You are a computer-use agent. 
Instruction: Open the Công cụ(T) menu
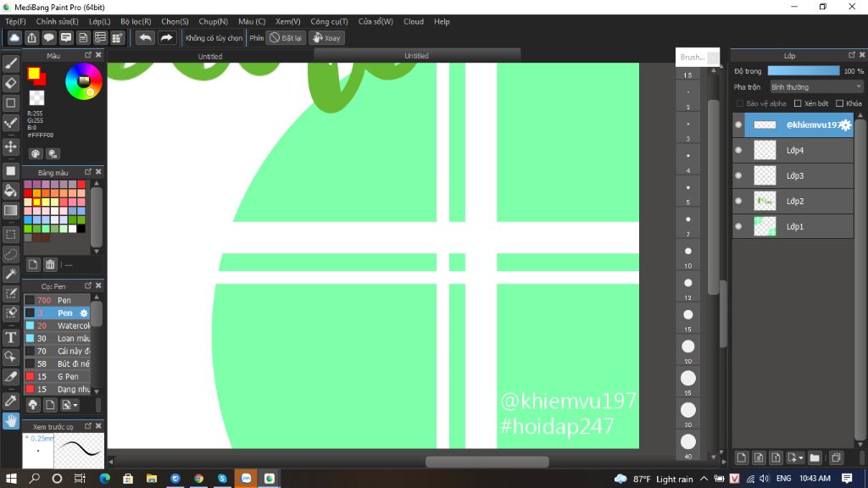(329, 21)
